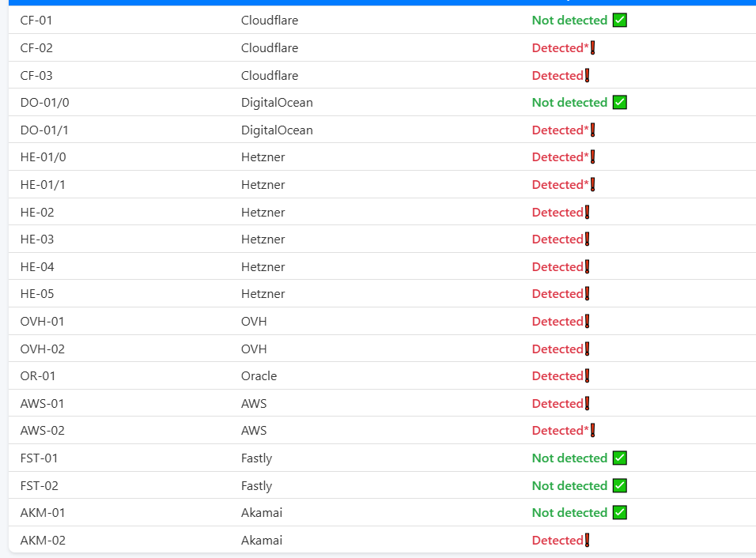Click green checkmark icon in FST-02 row
This screenshot has width=756, height=558.
[620, 486]
